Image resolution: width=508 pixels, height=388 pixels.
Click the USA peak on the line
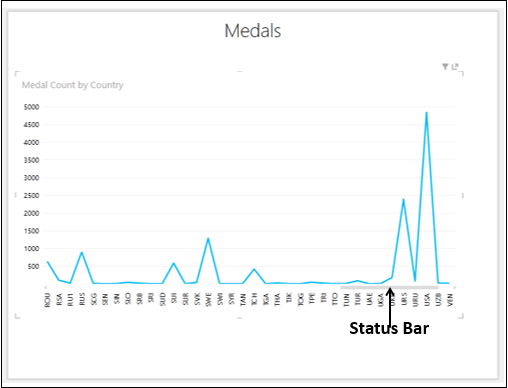[426, 113]
